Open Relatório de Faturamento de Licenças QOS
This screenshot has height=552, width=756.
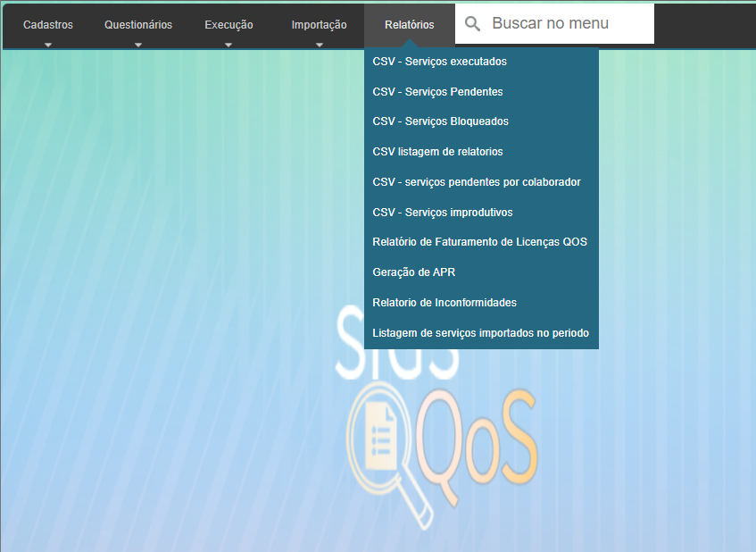click(x=479, y=242)
